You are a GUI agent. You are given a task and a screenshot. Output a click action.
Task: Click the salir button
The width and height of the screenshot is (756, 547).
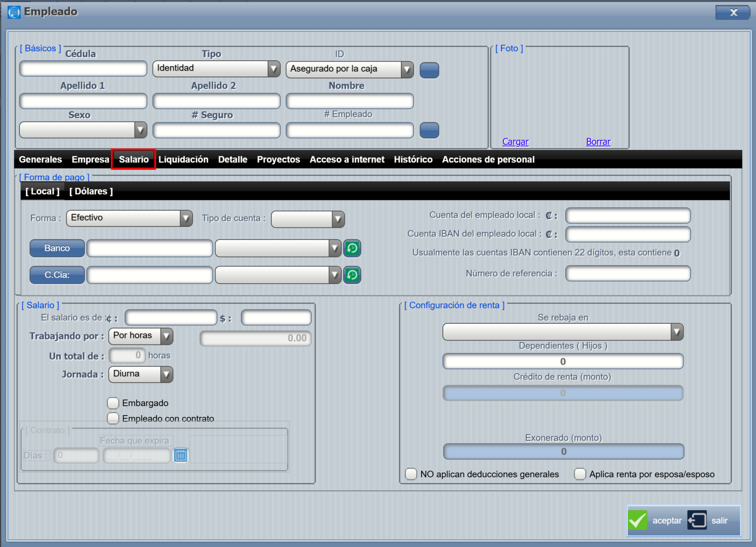point(709,520)
